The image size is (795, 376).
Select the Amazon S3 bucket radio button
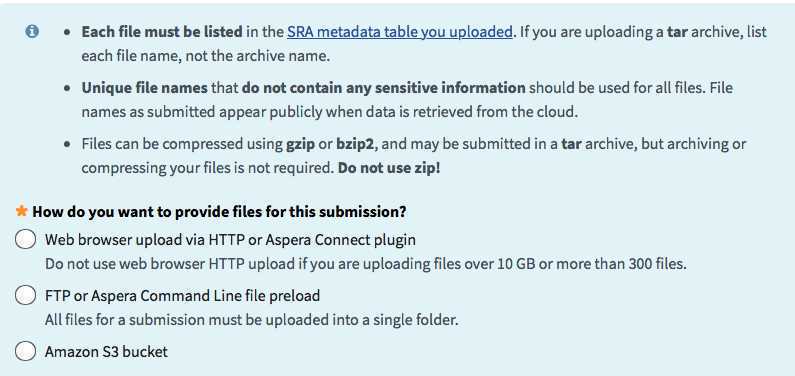point(25,351)
